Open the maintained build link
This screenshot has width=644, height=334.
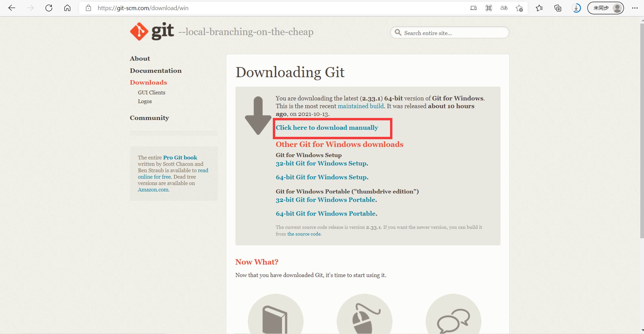(361, 106)
